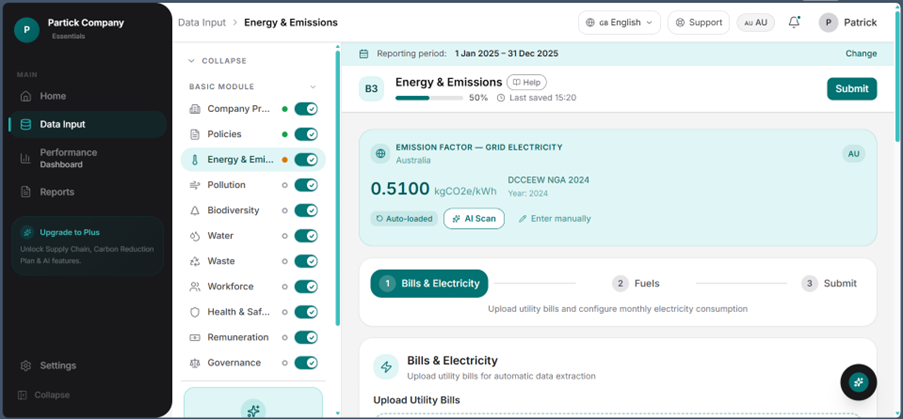Collapse the BASIC MODULE section chevron
The image size is (903, 419).
tap(313, 87)
